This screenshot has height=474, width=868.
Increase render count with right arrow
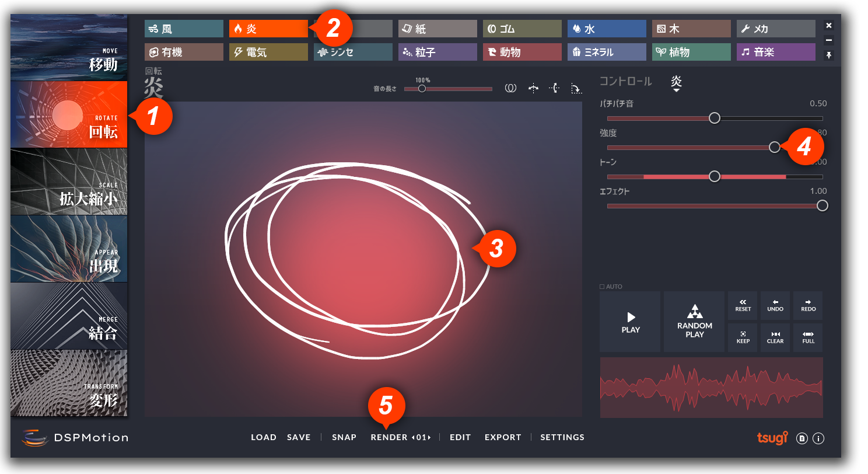429,437
